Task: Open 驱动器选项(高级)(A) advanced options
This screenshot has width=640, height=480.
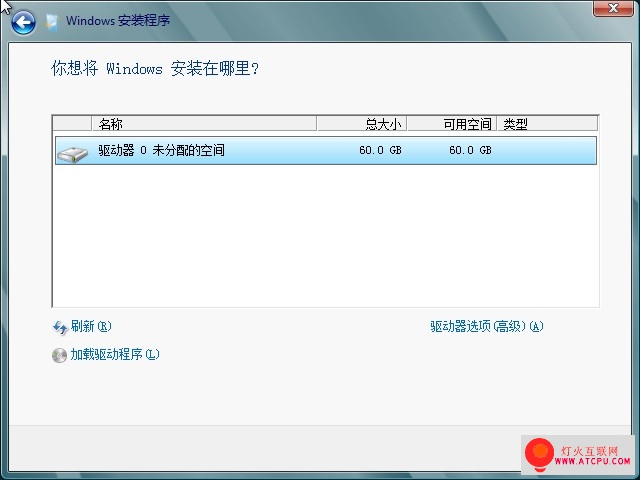Action: [x=487, y=326]
